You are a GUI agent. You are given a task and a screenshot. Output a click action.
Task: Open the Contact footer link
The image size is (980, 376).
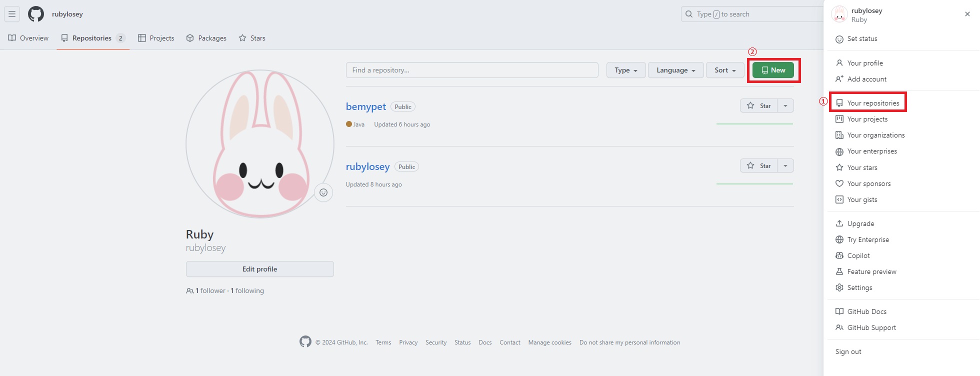pos(510,342)
